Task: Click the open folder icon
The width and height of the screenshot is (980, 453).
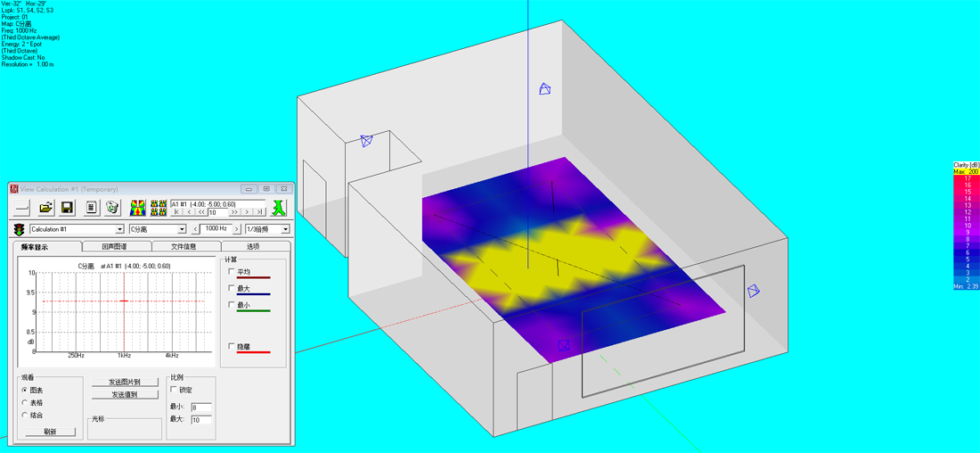Action: [45, 208]
